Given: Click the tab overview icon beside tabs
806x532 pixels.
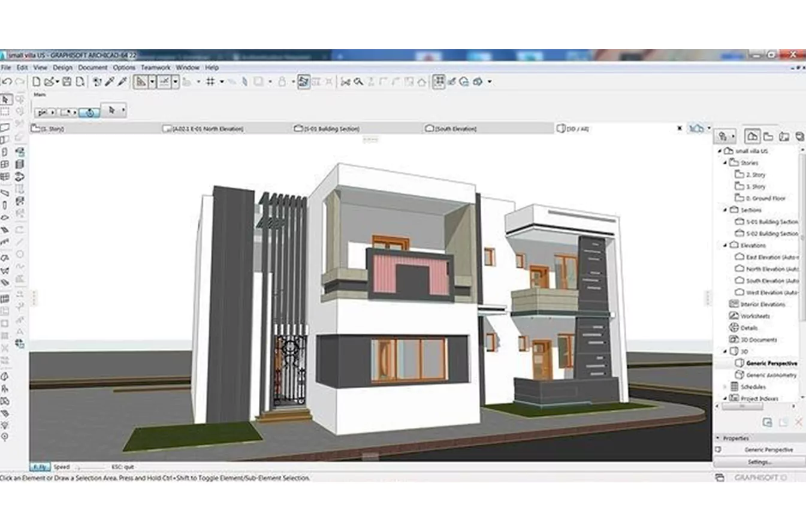Looking at the screenshot, I should (696, 128).
